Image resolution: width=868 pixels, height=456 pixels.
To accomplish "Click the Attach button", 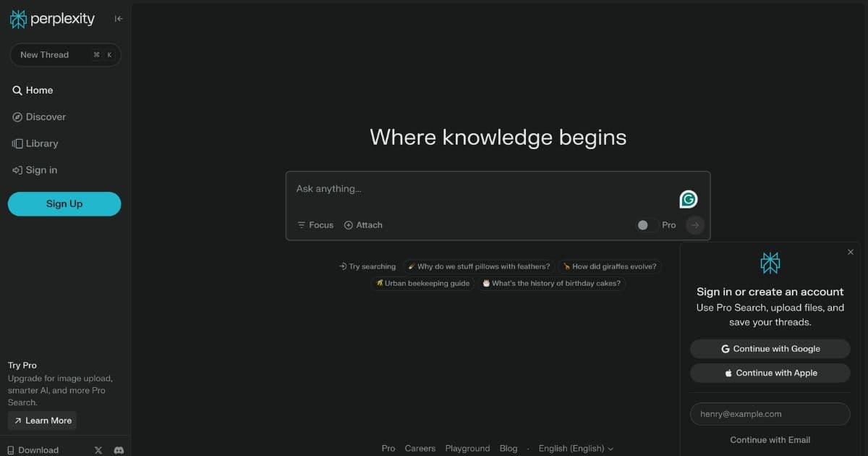I will click(363, 225).
